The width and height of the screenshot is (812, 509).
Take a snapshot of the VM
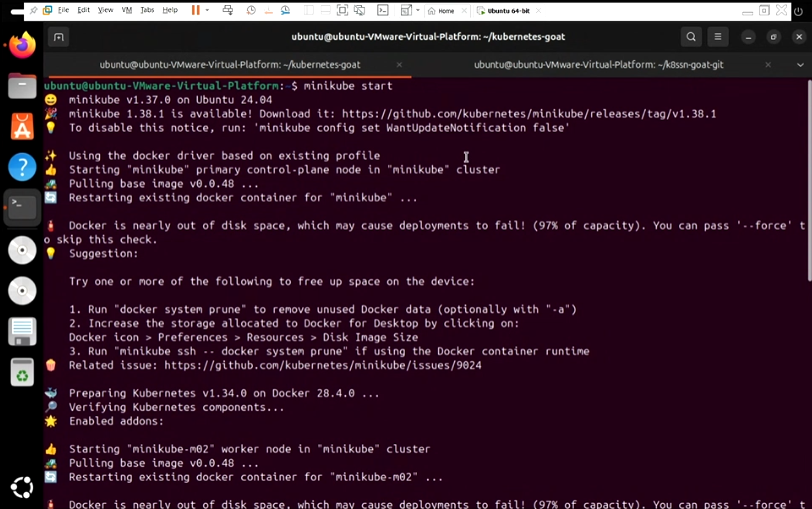click(x=251, y=10)
